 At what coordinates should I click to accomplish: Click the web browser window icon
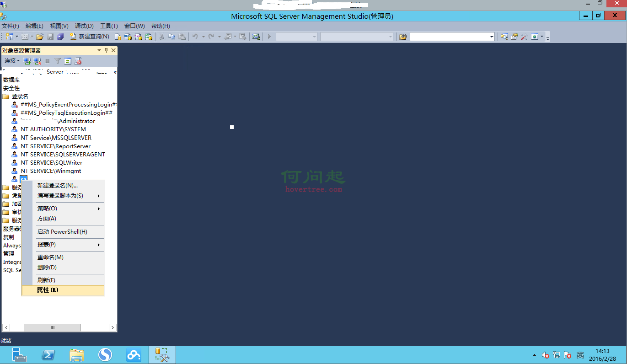pos(535,37)
